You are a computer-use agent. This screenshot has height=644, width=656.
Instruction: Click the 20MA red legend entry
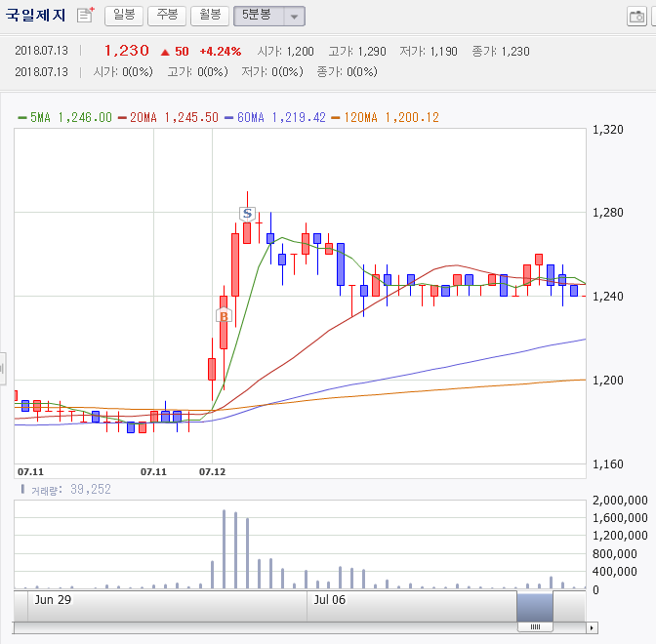click(168, 117)
